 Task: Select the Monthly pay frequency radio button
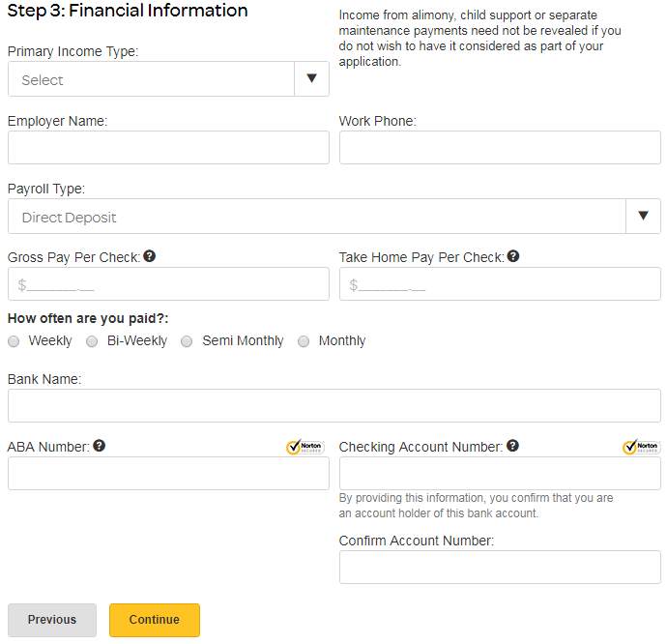[x=304, y=341]
